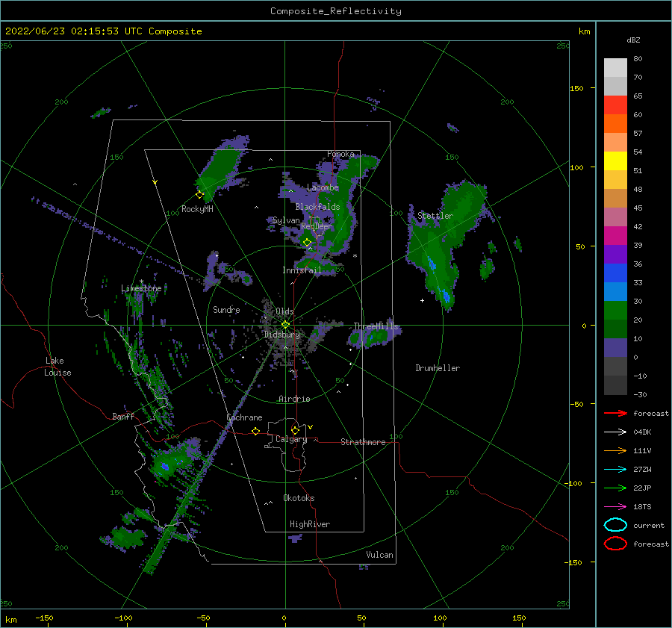The height and width of the screenshot is (628, 672).
Task: Click the Blackfalds label
Action: 317,207
